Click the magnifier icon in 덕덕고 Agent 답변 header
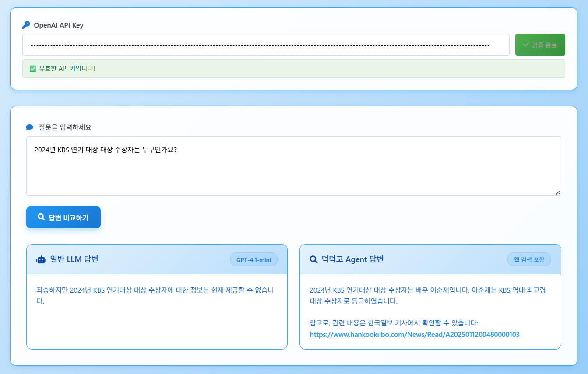 click(x=313, y=259)
